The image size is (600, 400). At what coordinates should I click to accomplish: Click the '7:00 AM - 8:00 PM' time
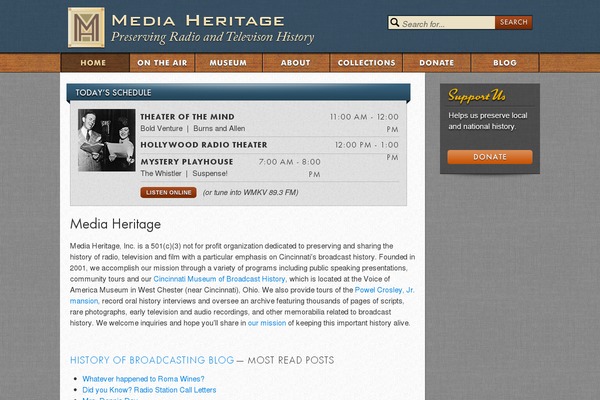tap(290, 168)
